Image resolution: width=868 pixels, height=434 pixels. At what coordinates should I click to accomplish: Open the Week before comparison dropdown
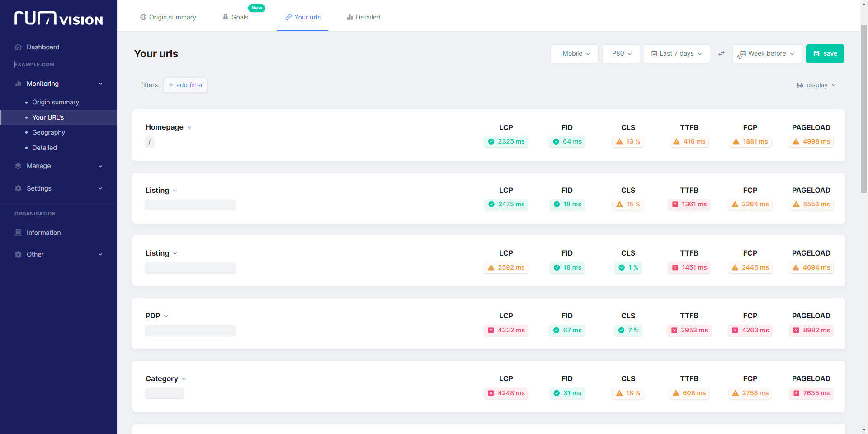pyautogui.click(x=767, y=54)
